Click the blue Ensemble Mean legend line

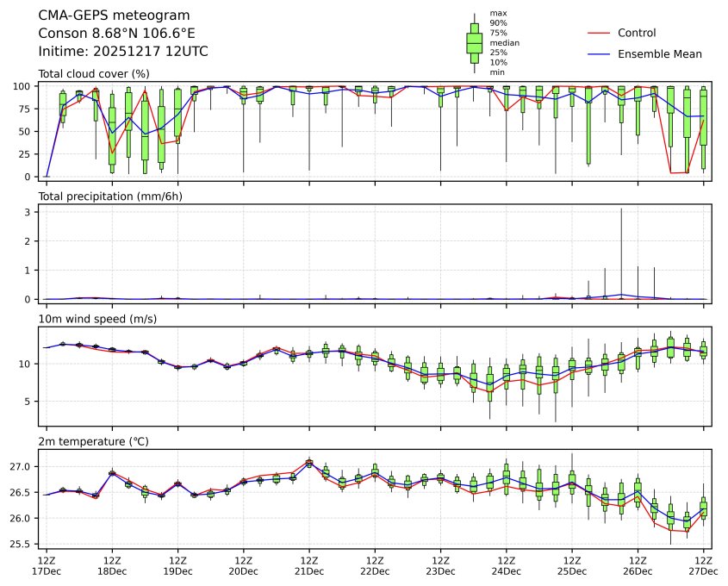tap(599, 53)
